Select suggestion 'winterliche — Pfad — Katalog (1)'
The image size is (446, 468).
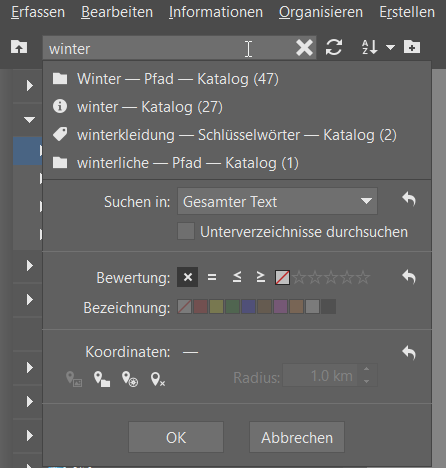[x=237, y=163]
